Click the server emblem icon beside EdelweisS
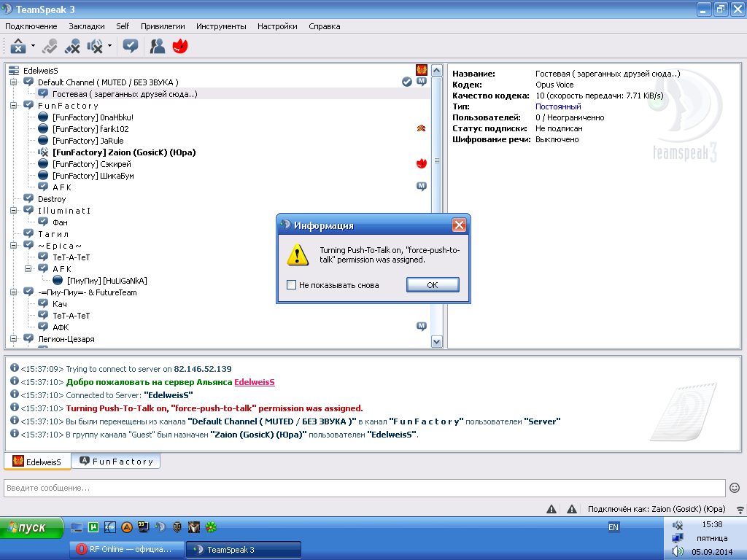The width and height of the screenshot is (747, 560). (x=421, y=70)
